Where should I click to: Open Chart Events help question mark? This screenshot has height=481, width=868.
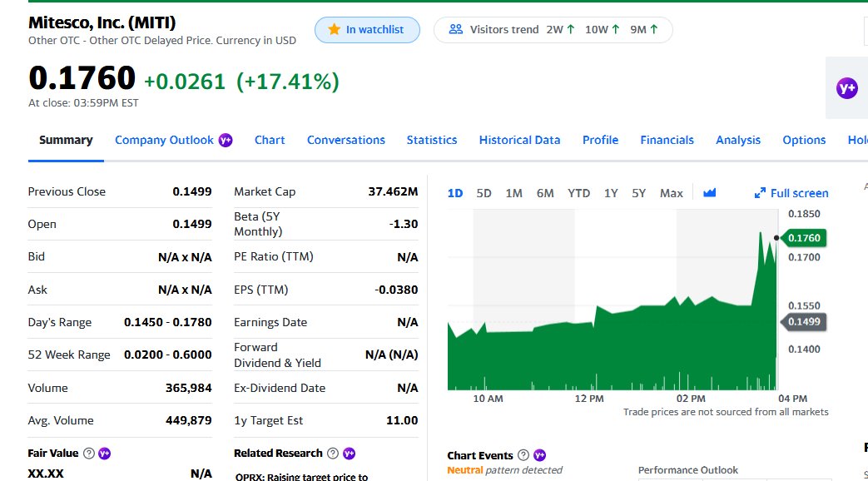[x=523, y=455]
